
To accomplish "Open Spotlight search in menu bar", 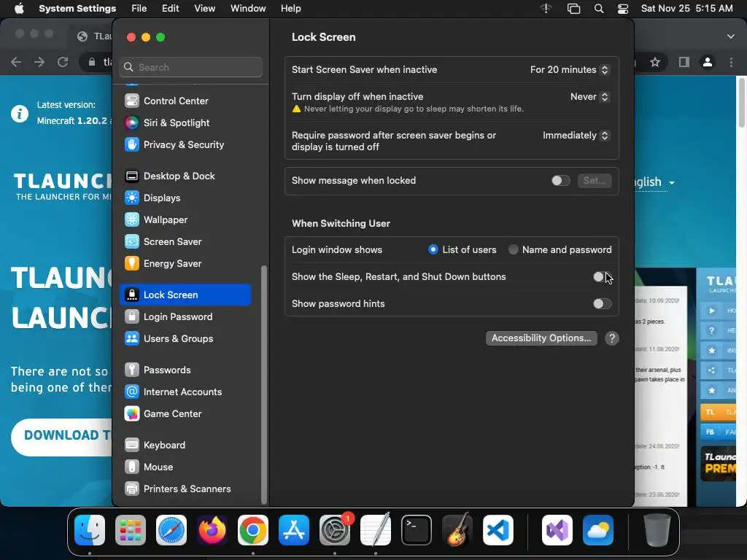I will [x=599, y=9].
